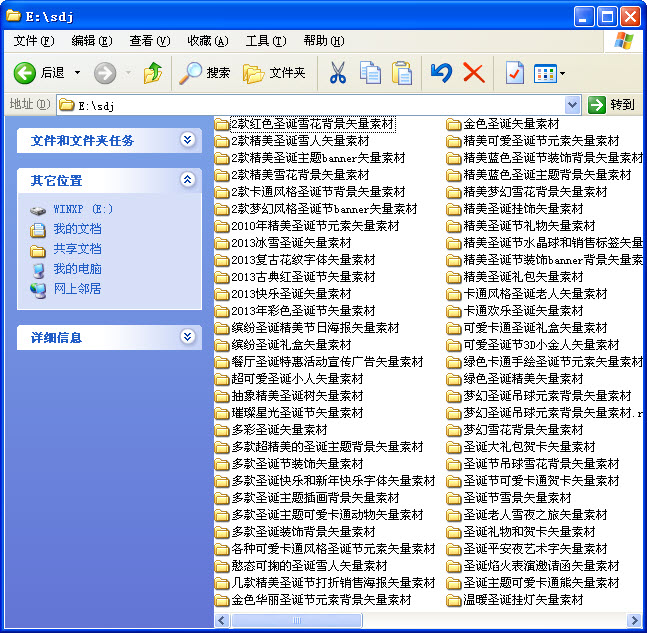647x633 pixels.
Task: Open the 文件(F) menu
Action: [x=33, y=41]
